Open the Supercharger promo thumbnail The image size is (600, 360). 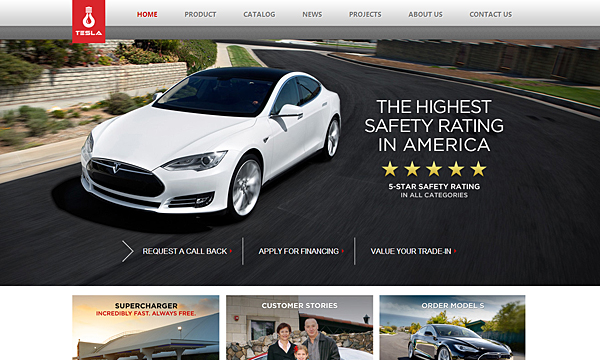(x=145, y=327)
